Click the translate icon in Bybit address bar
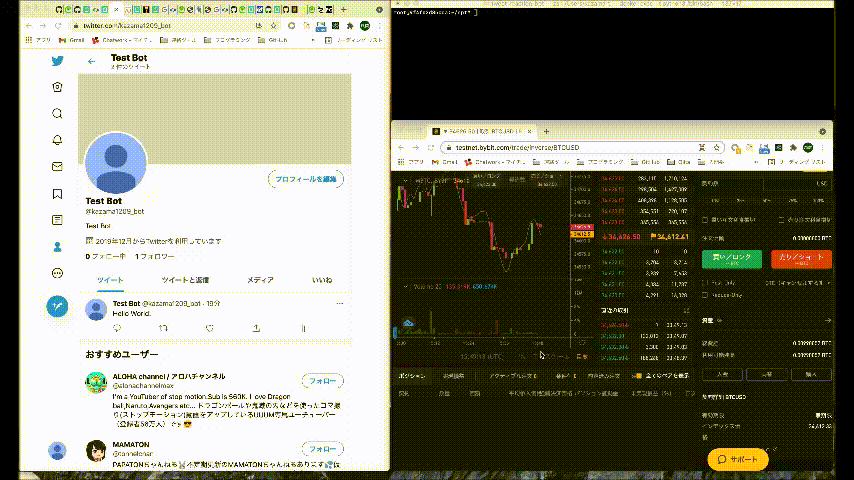Image resolution: width=854 pixels, height=480 pixels. click(x=702, y=148)
